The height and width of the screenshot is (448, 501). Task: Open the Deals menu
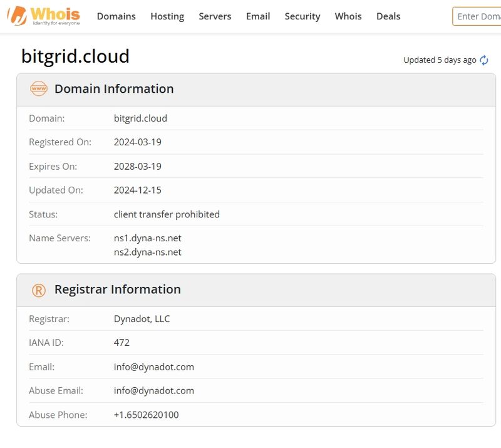pyautogui.click(x=388, y=16)
